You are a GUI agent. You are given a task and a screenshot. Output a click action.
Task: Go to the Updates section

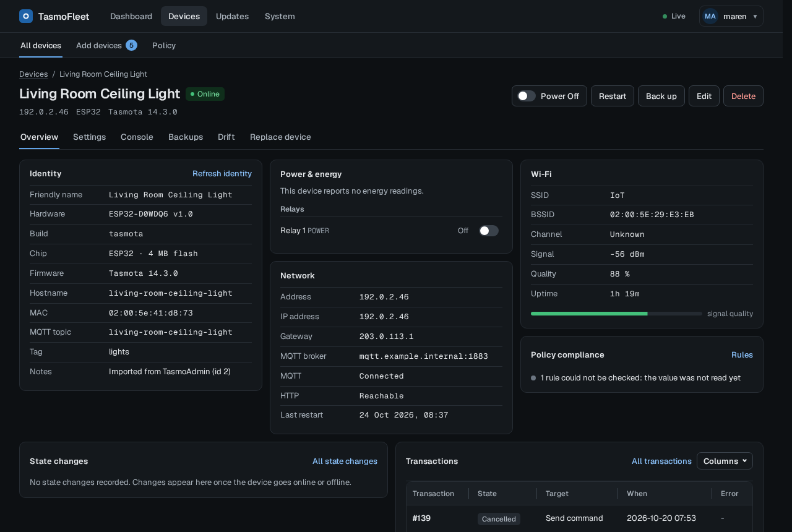[232, 16]
